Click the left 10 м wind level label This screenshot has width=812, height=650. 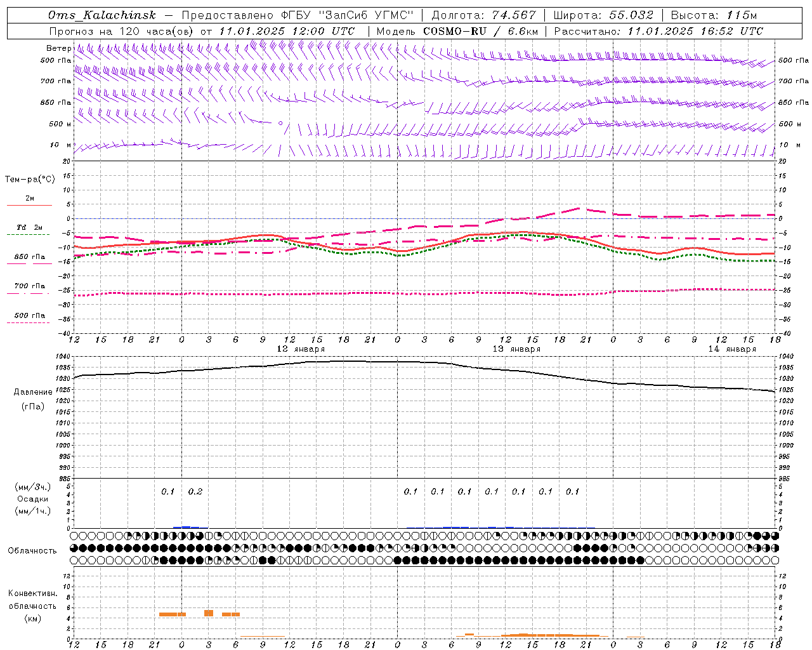(62, 145)
